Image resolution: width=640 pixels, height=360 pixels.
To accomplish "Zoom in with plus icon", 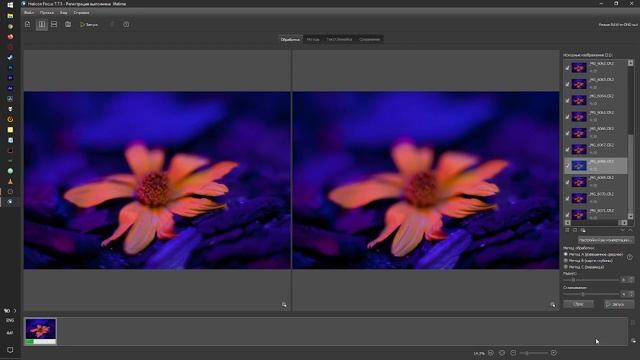I will click(553, 353).
